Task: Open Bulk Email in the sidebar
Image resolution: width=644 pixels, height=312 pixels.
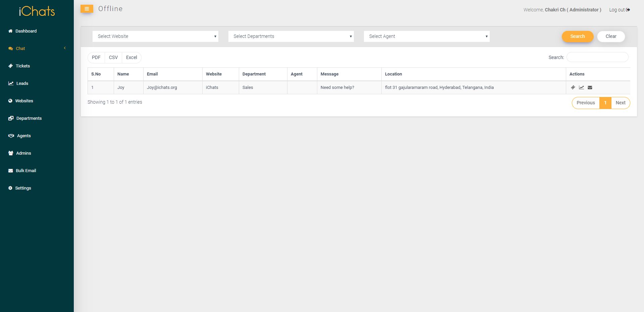Action: click(x=26, y=170)
